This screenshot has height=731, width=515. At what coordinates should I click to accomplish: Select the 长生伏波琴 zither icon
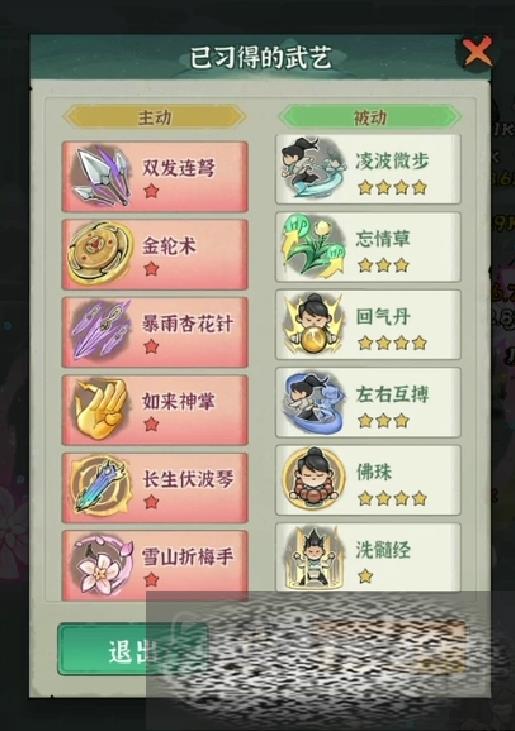(100, 486)
